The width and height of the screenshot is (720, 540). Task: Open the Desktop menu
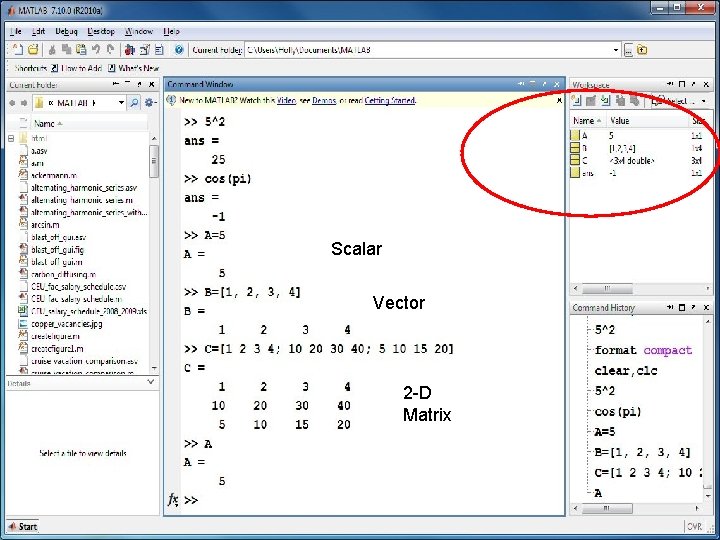pos(101,31)
